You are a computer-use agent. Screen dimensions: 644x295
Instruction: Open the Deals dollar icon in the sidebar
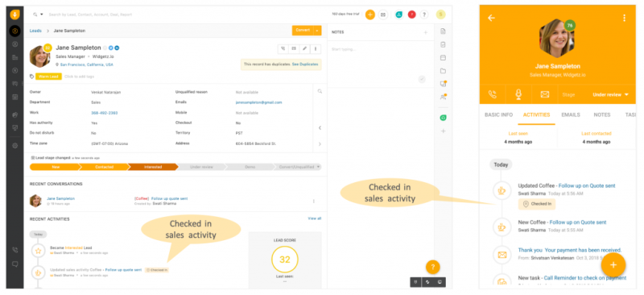[14, 70]
